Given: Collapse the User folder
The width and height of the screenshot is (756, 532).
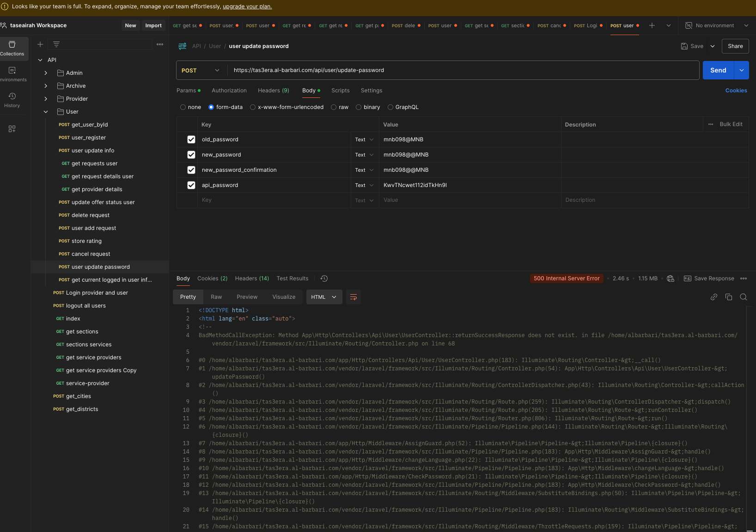Looking at the screenshot, I should 46,112.
